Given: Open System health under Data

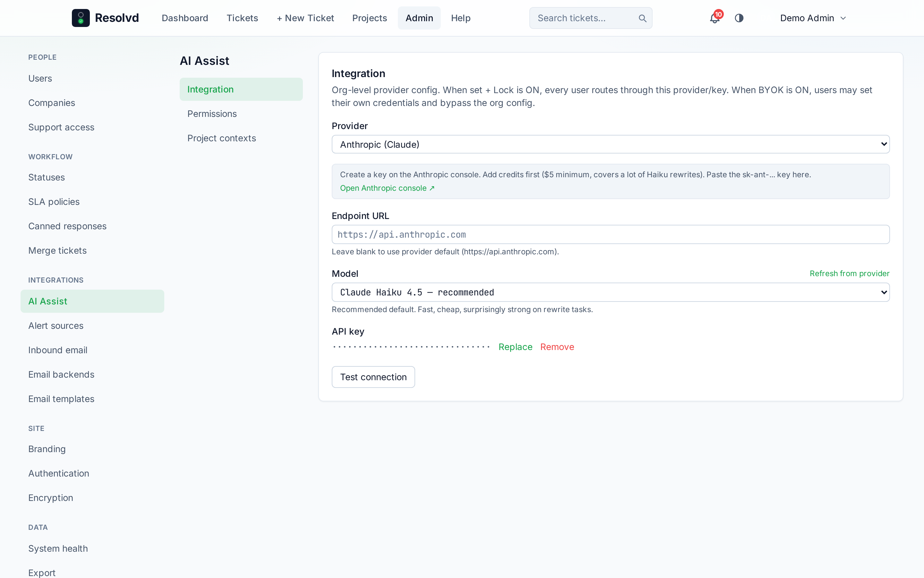Looking at the screenshot, I should click(92, 548).
